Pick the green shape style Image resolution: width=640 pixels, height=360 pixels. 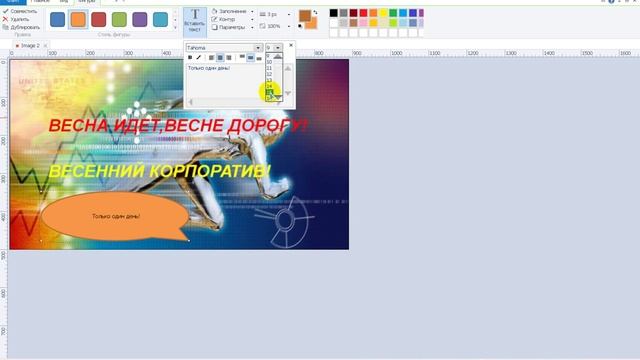[119, 19]
